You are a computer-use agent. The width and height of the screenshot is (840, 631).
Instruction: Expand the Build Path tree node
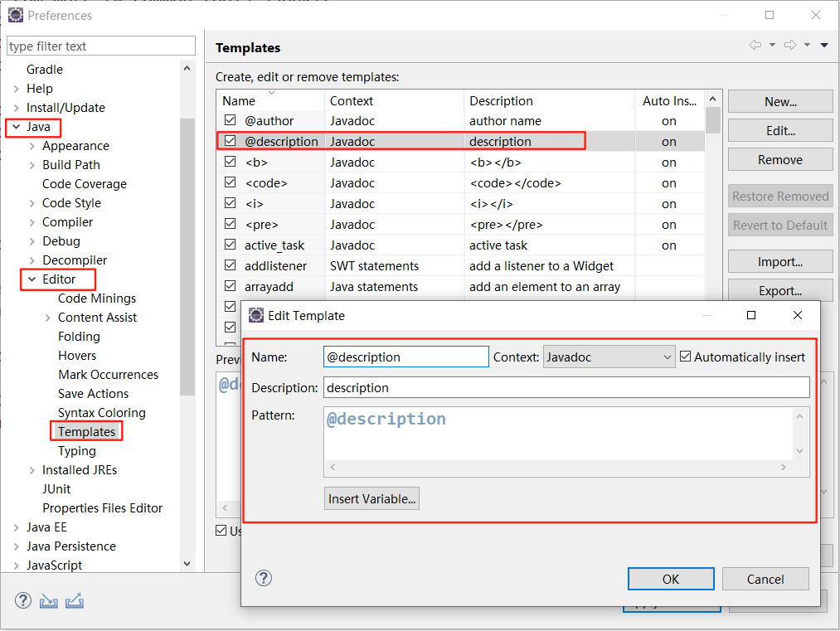[32, 166]
